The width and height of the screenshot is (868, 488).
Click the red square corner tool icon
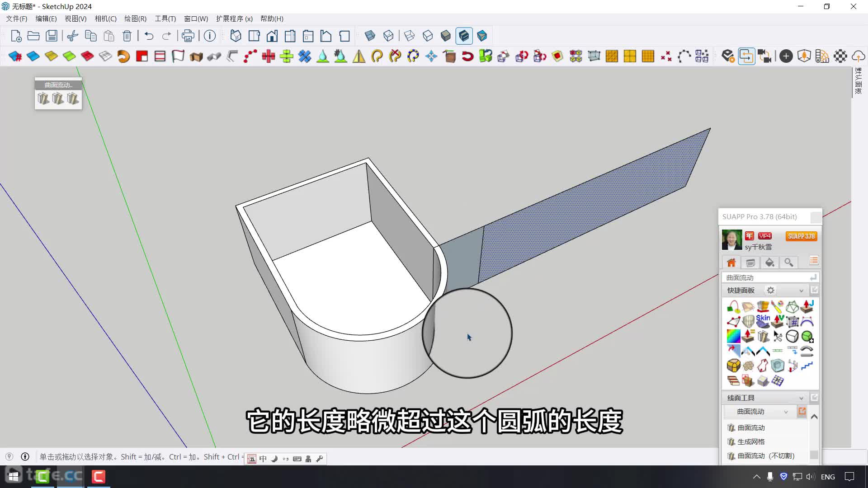[x=142, y=56]
